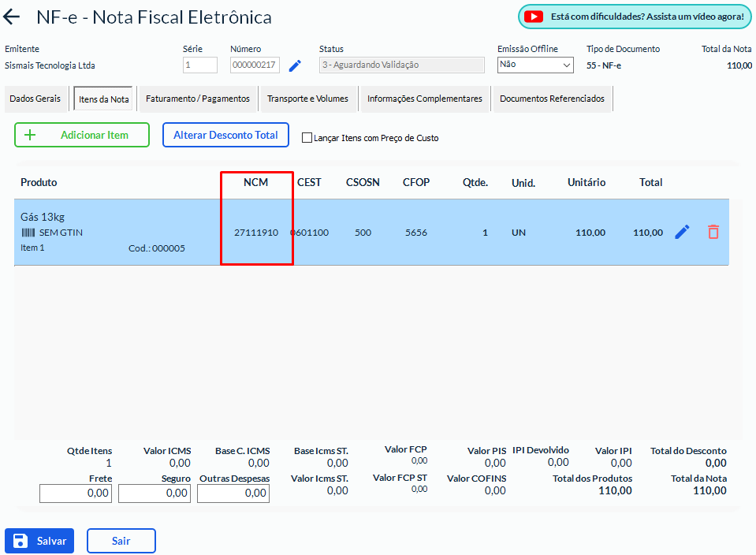Image resolution: width=756 pixels, height=555 pixels.
Task: Open the Documentos Referenciados tab
Action: 552,99
